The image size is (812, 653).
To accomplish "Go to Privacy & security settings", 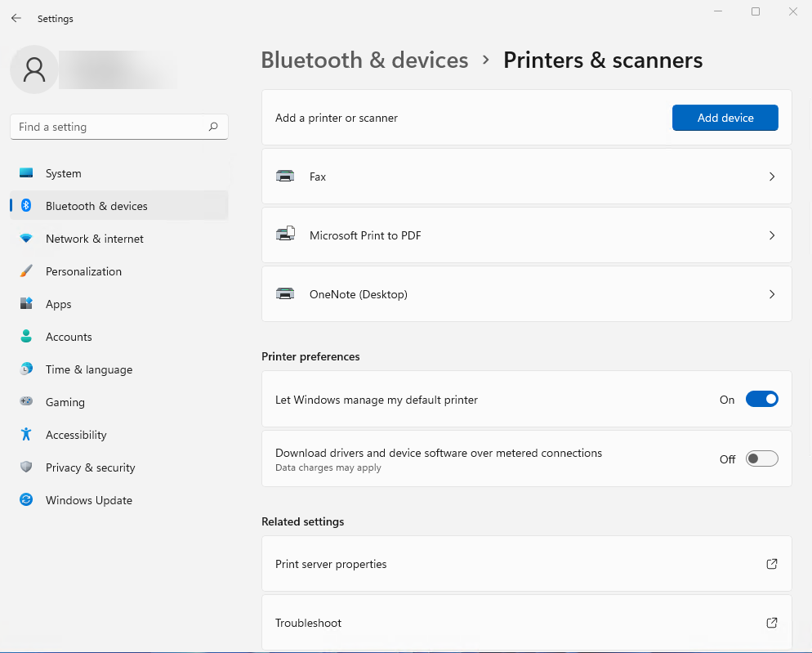I will coord(119,467).
